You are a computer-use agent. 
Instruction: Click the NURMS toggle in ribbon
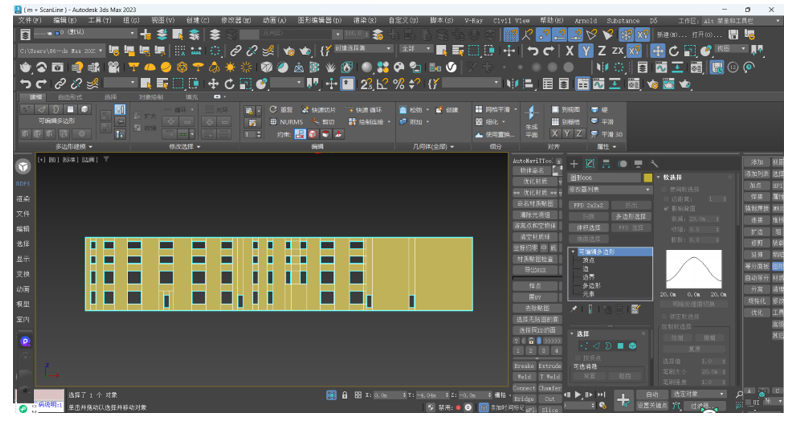click(286, 122)
